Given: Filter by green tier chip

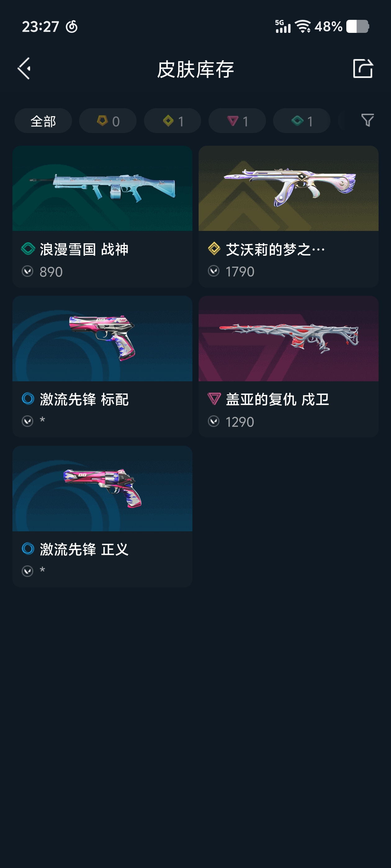Looking at the screenshot, I should 302,121.
